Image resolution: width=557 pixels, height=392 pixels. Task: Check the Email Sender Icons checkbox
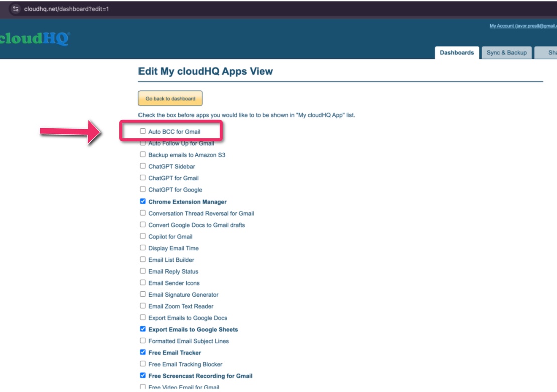click(x=143, y=283)
